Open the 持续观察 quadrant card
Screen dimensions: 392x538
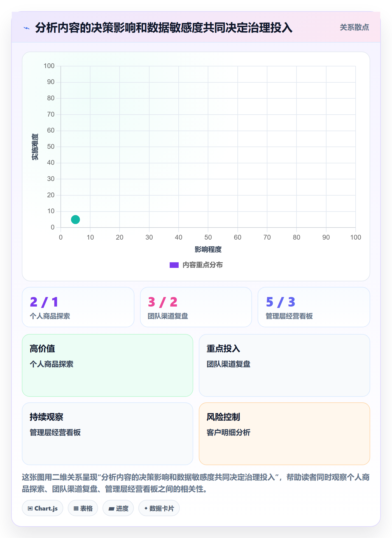tap(108, 434)
